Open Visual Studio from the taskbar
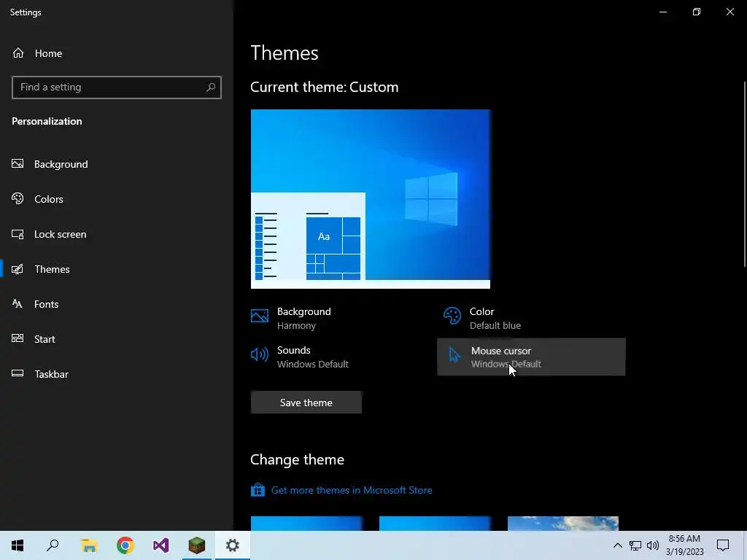 click(161, 545)
